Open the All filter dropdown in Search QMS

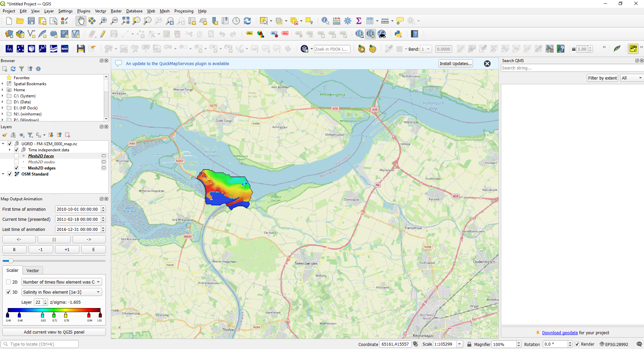coord(632,78)
